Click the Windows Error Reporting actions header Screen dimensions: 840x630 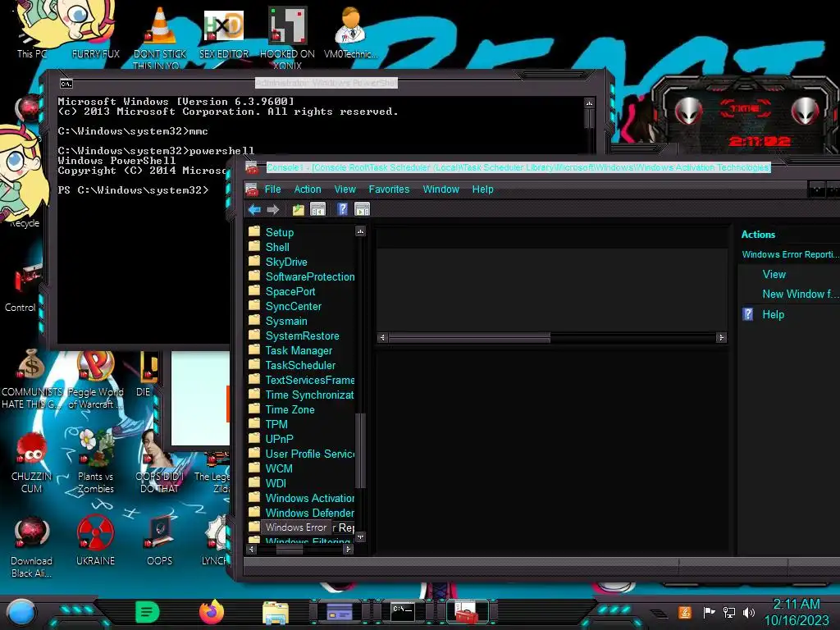point(790,254)
